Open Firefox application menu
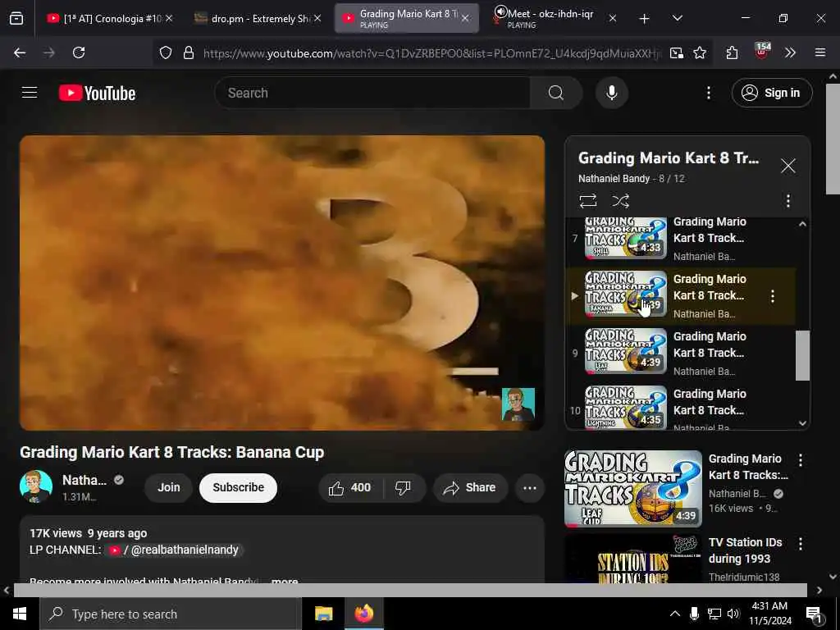Viewport: 840px width, 630px height. (x=819, y=52)
